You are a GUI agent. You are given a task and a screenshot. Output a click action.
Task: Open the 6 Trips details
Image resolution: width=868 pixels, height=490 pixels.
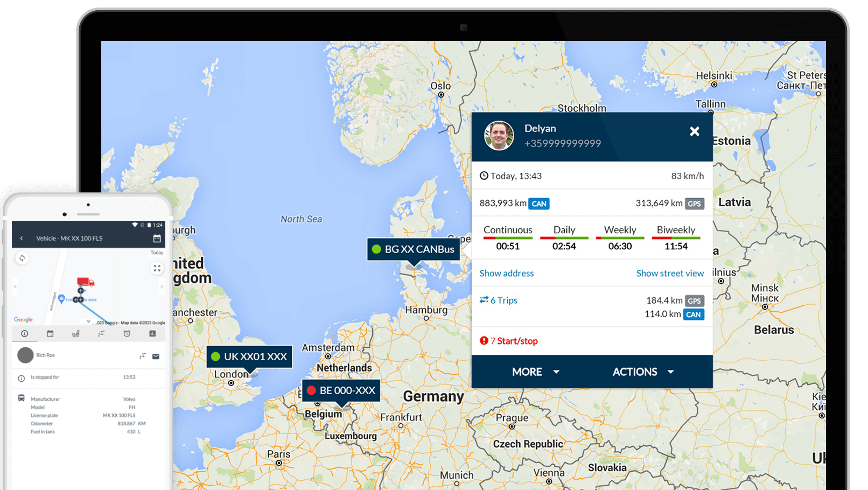click(503, 300)
